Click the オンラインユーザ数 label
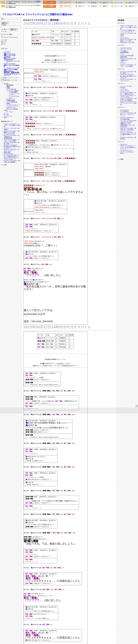138x644 pixels. tap(6, 34)
